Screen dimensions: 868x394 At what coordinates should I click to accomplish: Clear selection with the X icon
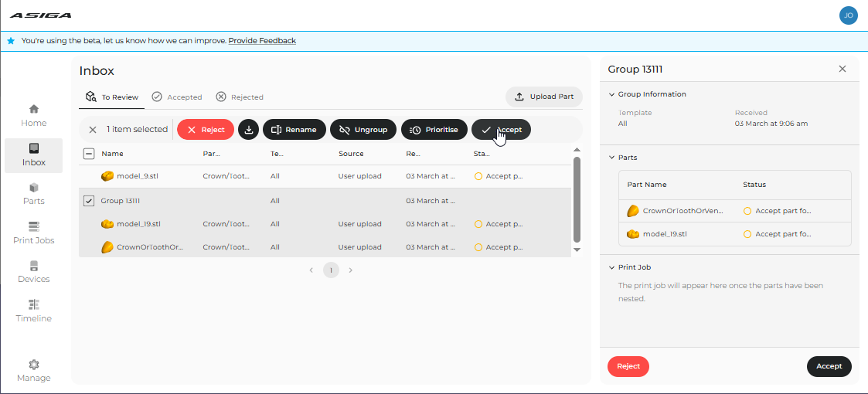tap(93, 130)
